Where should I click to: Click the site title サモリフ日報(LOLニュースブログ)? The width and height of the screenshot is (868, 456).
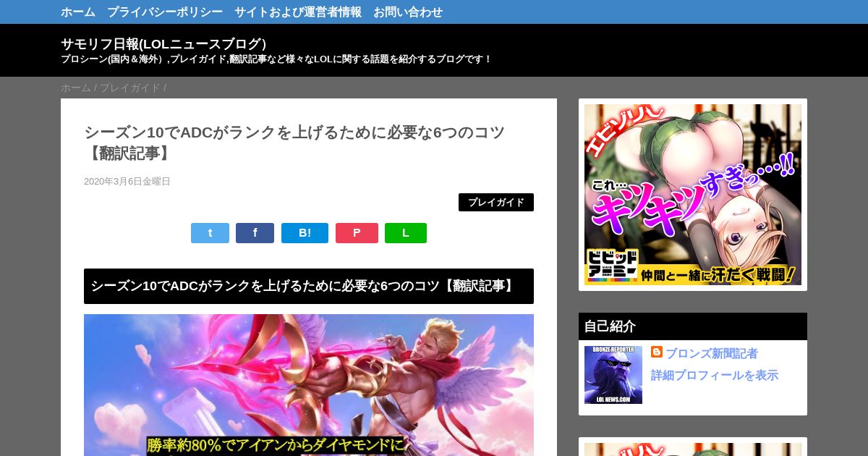pyautogui.click(x=163, y=43)
